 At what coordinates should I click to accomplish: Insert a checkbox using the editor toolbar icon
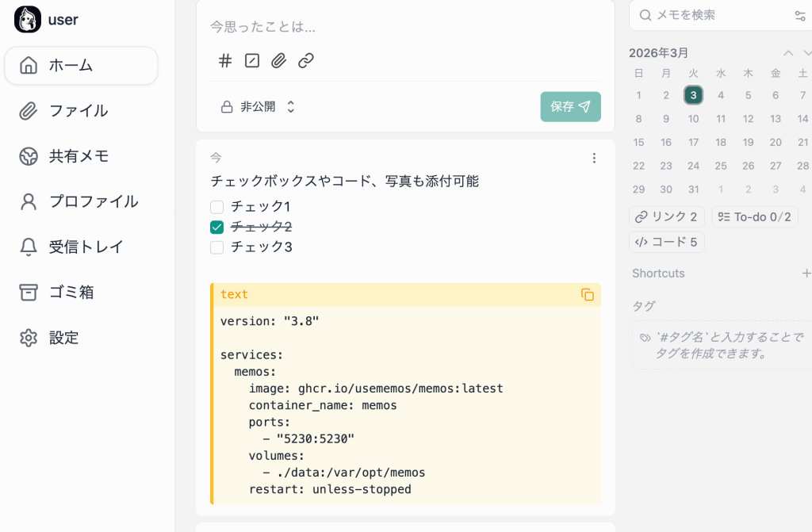pos(252,61)
